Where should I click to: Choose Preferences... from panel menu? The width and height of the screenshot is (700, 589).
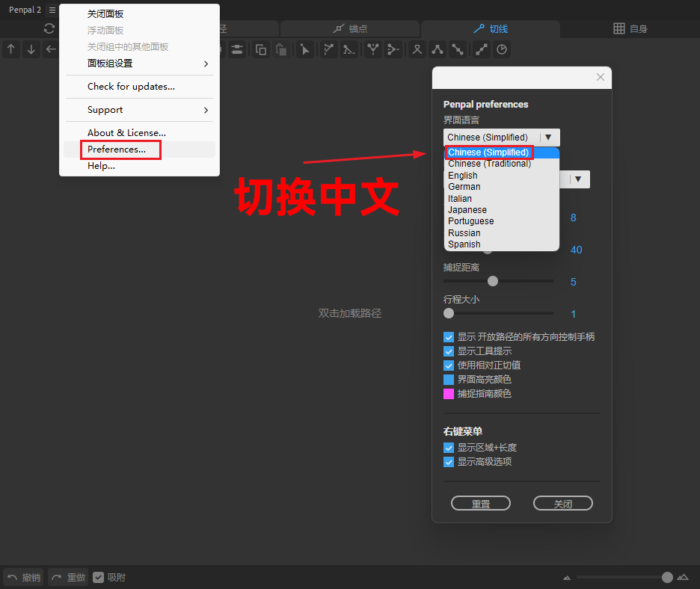139,149
